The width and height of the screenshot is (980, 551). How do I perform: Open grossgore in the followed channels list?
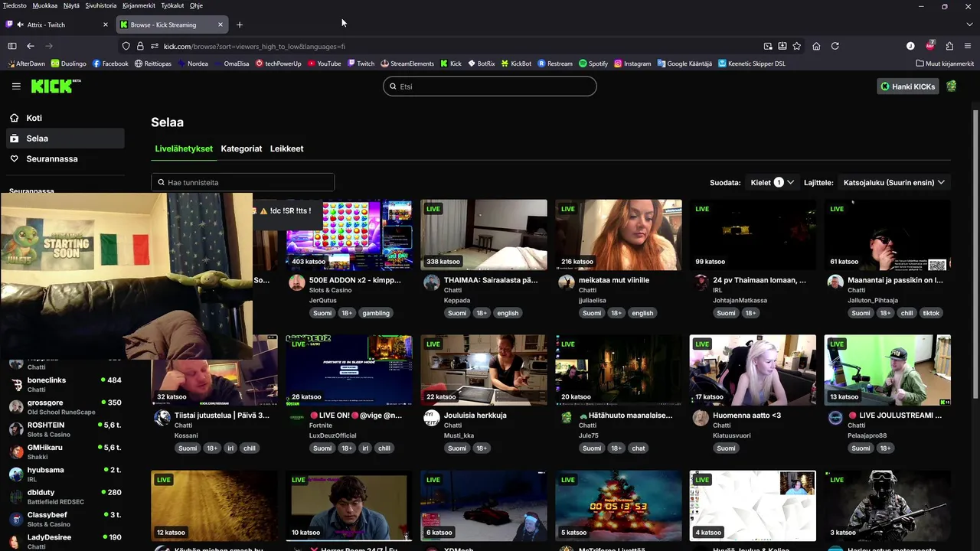coord(65,406)
